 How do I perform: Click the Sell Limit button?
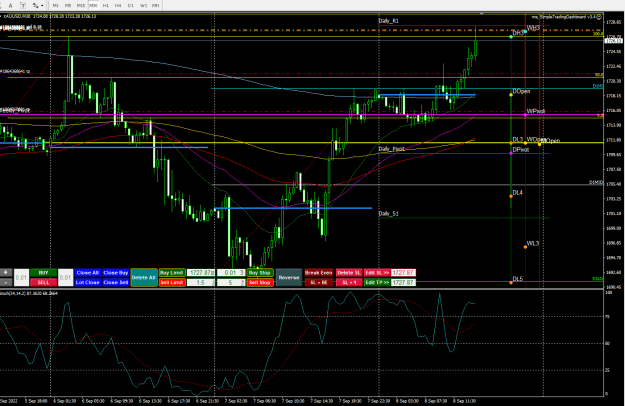pyautogui.click(x=172, y=282)
